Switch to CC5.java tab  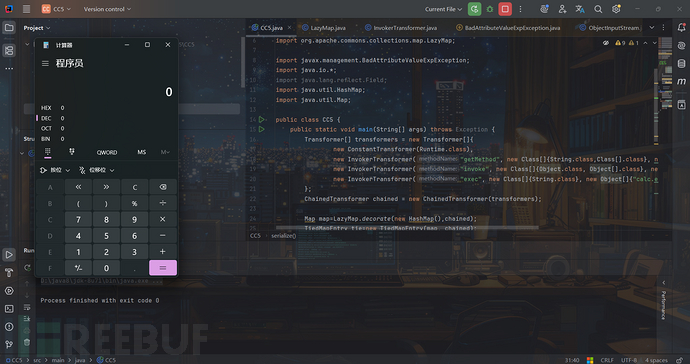(272, 28)
